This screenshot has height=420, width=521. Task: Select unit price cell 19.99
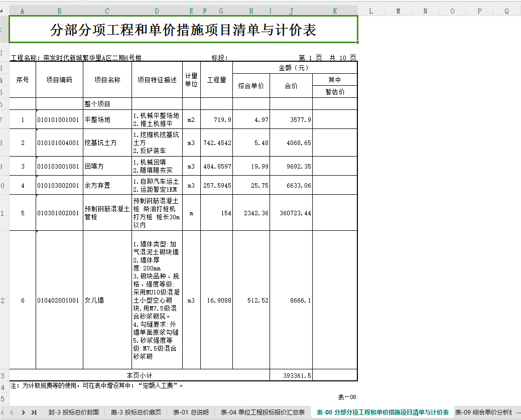[251, 166]
